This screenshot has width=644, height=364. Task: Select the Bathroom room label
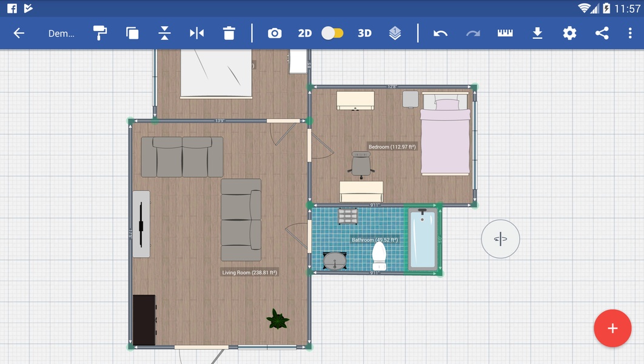(x=375, y=240)
